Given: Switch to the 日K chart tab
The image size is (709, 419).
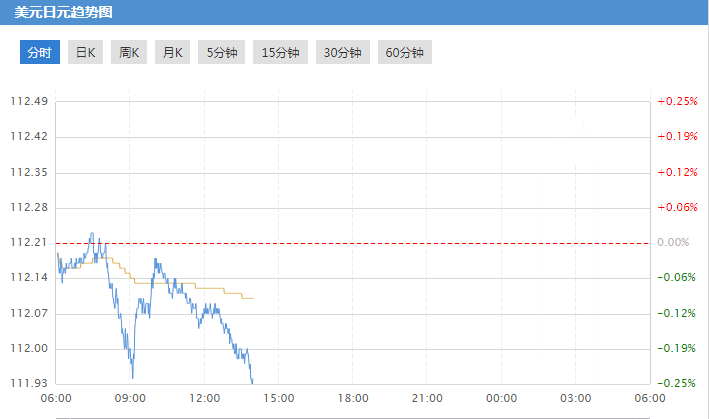Looking at the screenshot, I should pos(85,53).
